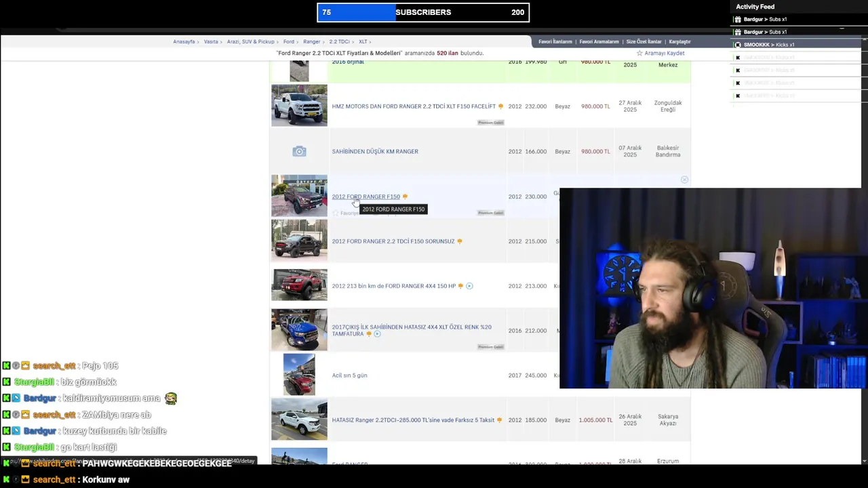Click the subscribers goal progress bar
This screenshot has height=488, width=868.
423,12
